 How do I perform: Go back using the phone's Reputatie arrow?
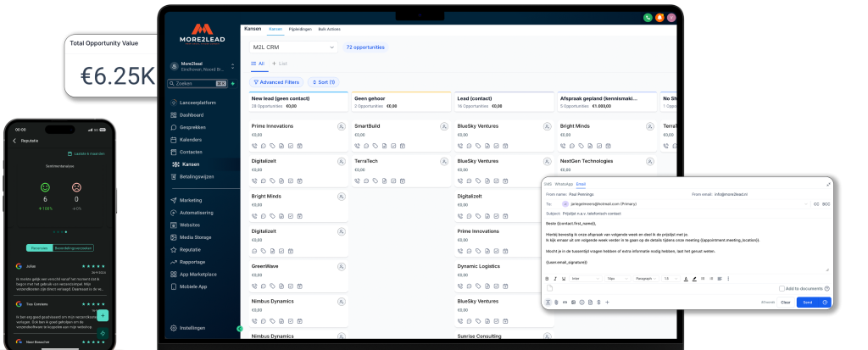tap(14, 141)
